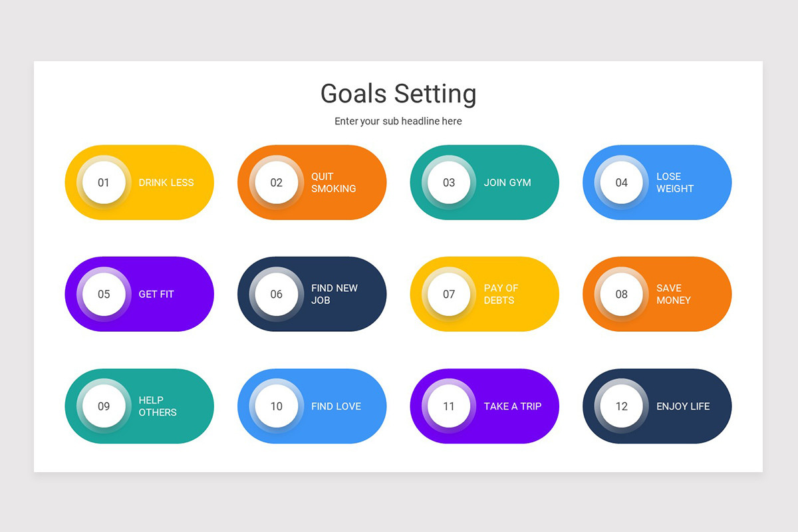Select the 04 circle on Lose Weight

tap(622, 182)
